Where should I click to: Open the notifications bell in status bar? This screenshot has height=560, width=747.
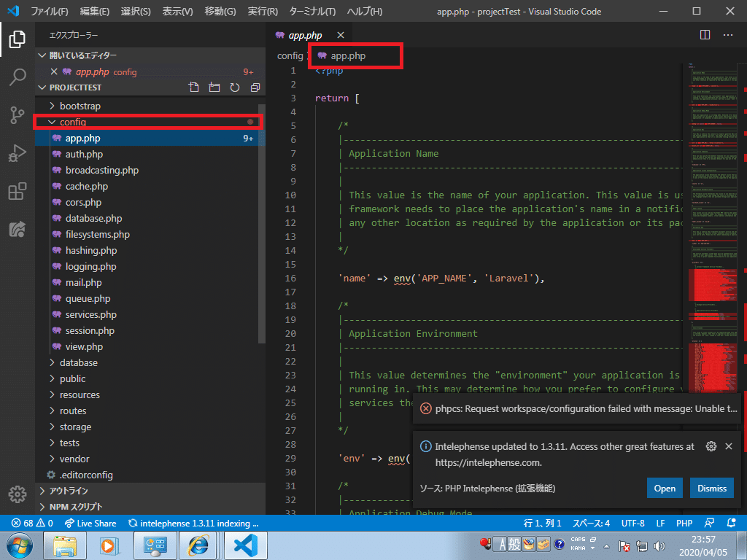(x=732, y=524)
